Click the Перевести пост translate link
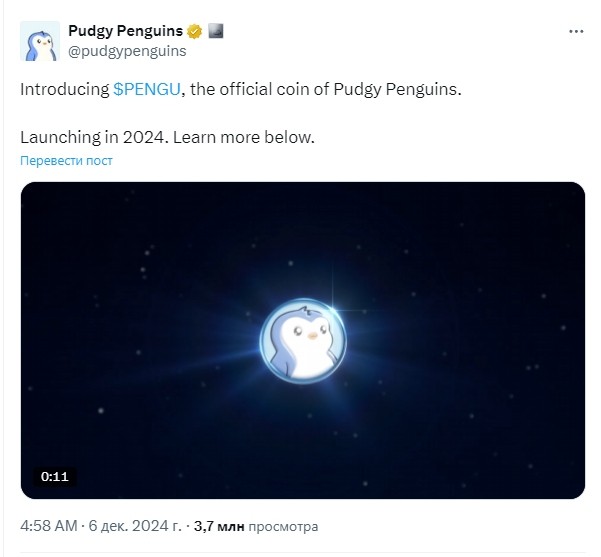This screenshot has height=557, width=601. pos(66,160)
